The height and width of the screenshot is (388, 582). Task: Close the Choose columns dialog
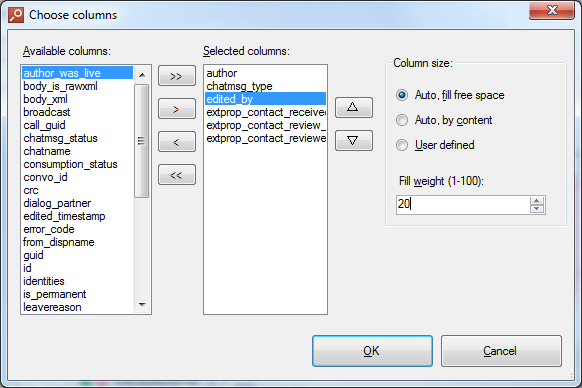(552, 10)
